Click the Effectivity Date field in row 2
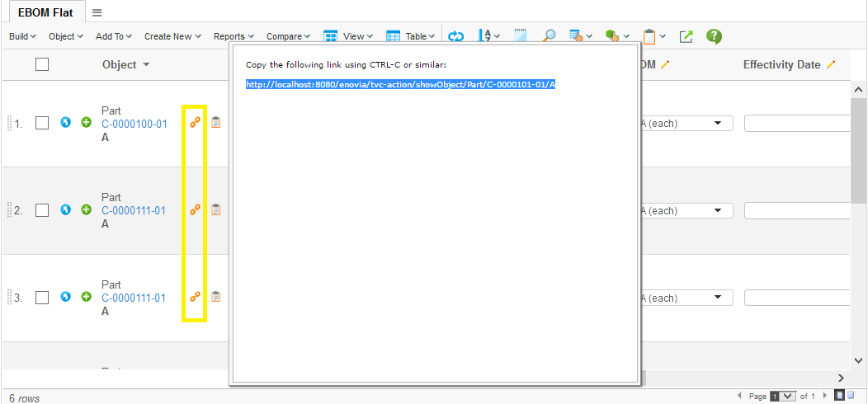 (797, 211)
